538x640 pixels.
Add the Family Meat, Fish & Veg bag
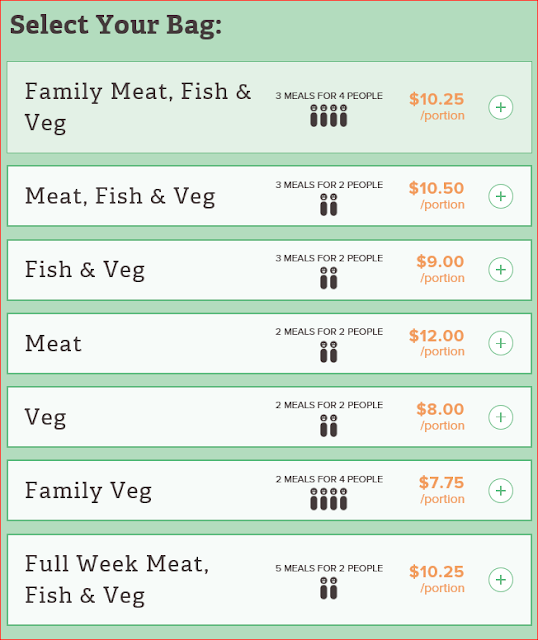coord(500,107)
